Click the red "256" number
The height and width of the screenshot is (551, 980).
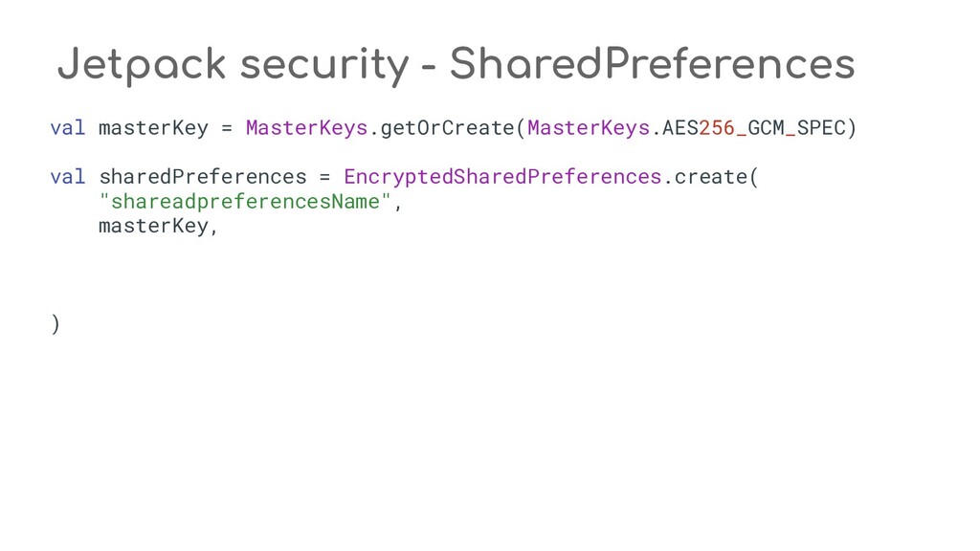tap(717, 127)
